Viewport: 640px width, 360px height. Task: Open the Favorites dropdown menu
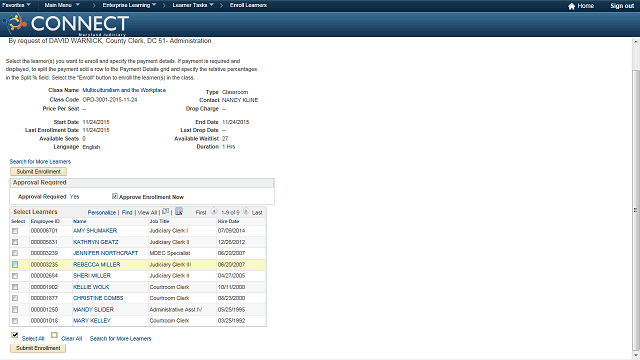(16, 5)
